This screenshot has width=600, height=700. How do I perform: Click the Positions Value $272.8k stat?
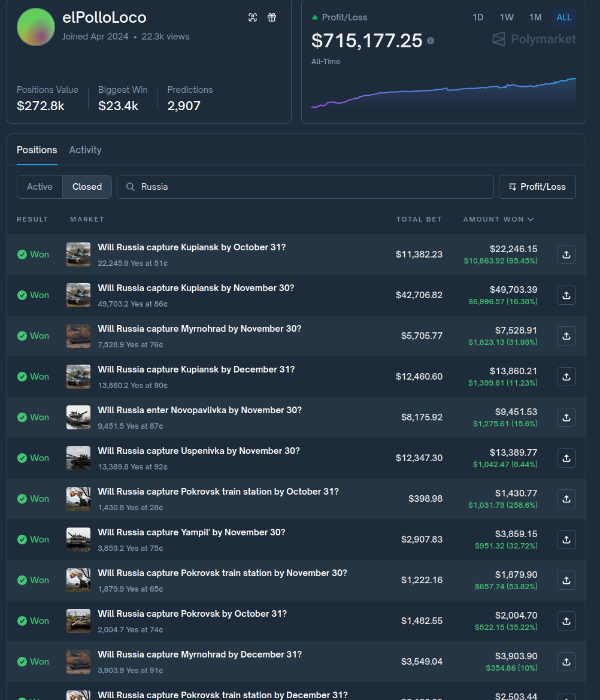click(x=47, y=98)
